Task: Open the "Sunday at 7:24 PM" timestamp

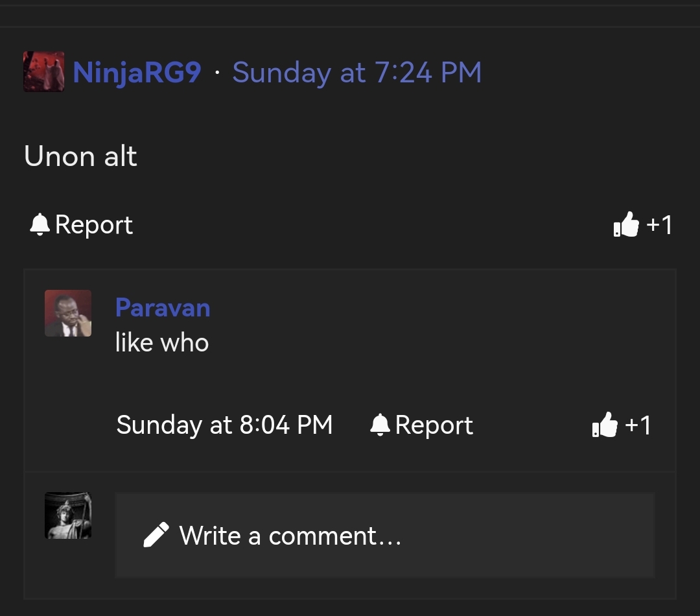Action: (x=356, y=73)
